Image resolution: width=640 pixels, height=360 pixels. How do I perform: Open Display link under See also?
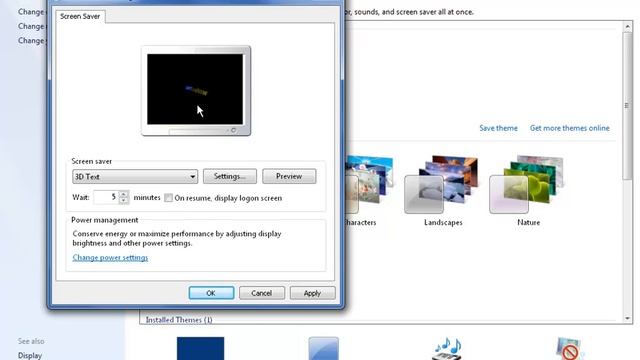point(30,356)
